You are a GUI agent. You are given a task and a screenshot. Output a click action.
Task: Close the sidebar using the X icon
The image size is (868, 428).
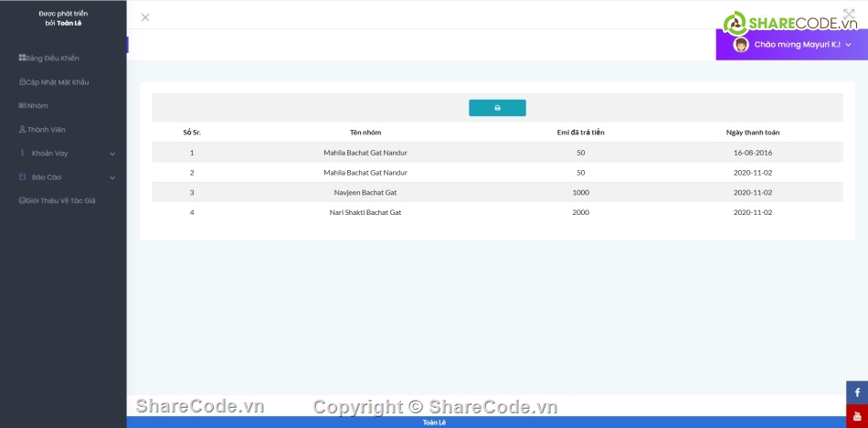pos(145,17)
